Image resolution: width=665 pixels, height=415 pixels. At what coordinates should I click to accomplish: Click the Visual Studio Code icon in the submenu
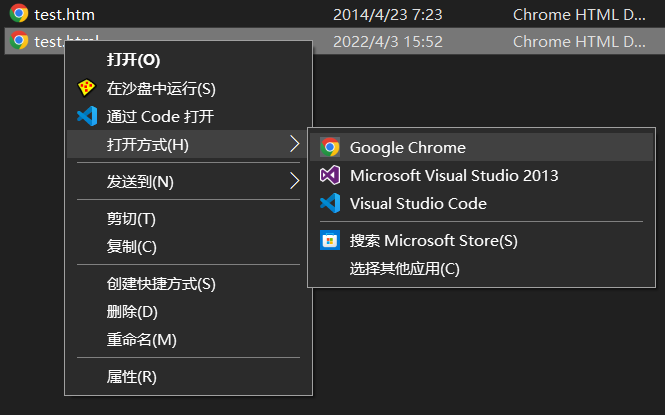330,204
